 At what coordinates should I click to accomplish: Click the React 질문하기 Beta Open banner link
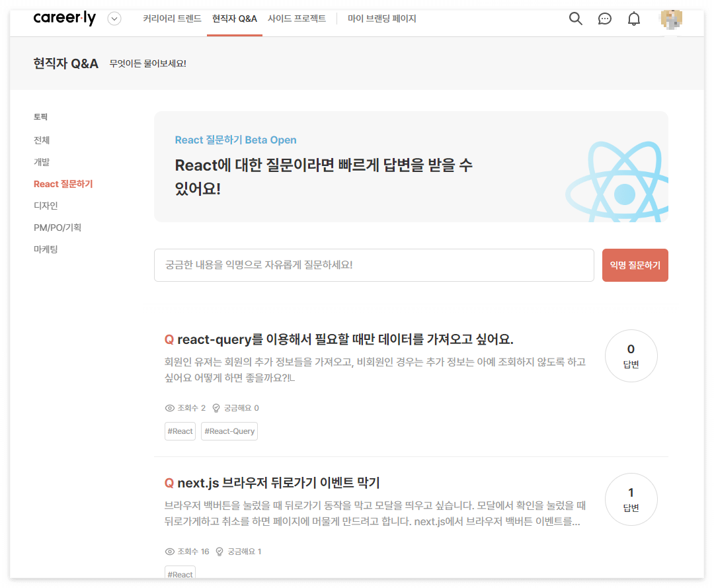pyautogui.click(x=235, y=140)
